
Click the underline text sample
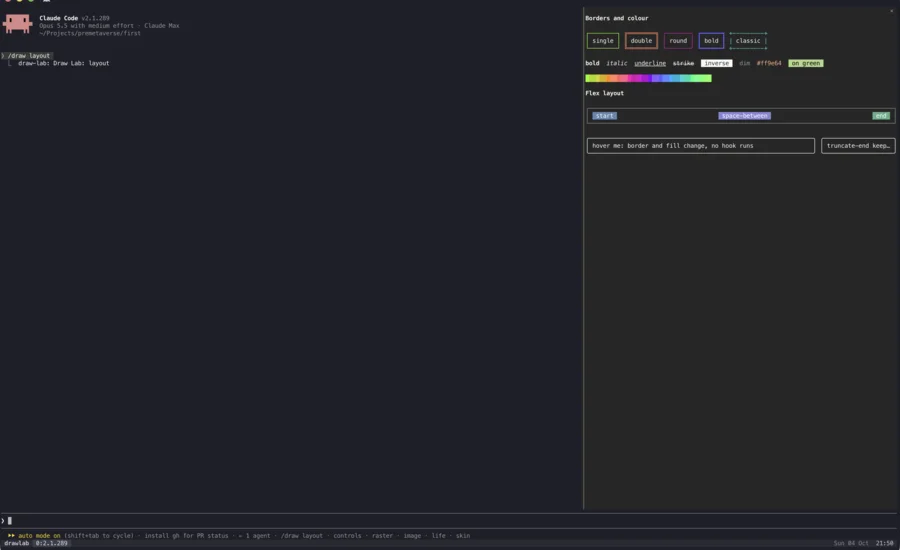pos(650,63)
